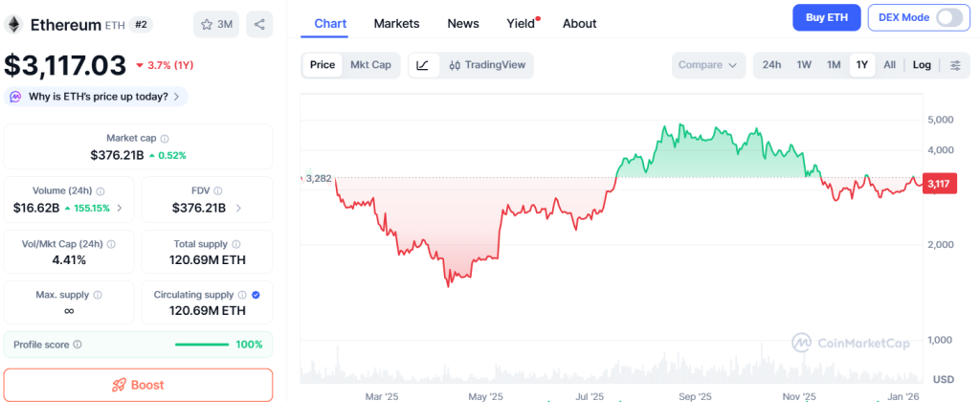980x402 pixels.
Task: Expand the FDV details chevron
Action: click(238, 208)
